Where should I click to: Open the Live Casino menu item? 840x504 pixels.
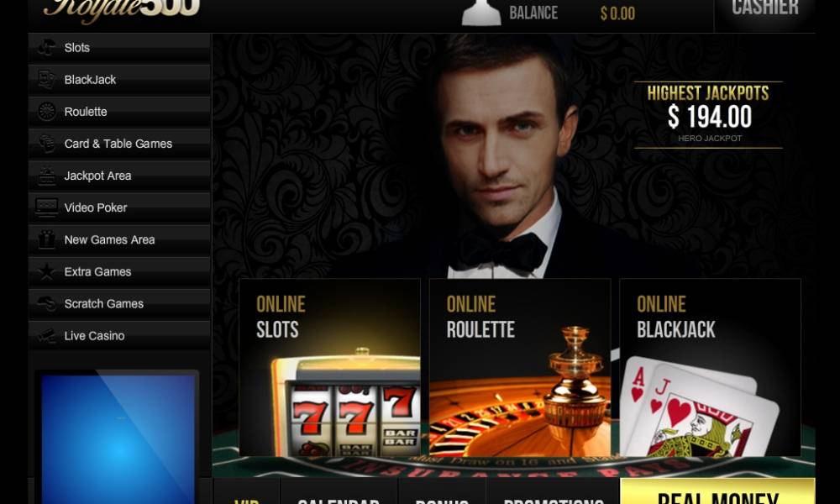(119, 336)
